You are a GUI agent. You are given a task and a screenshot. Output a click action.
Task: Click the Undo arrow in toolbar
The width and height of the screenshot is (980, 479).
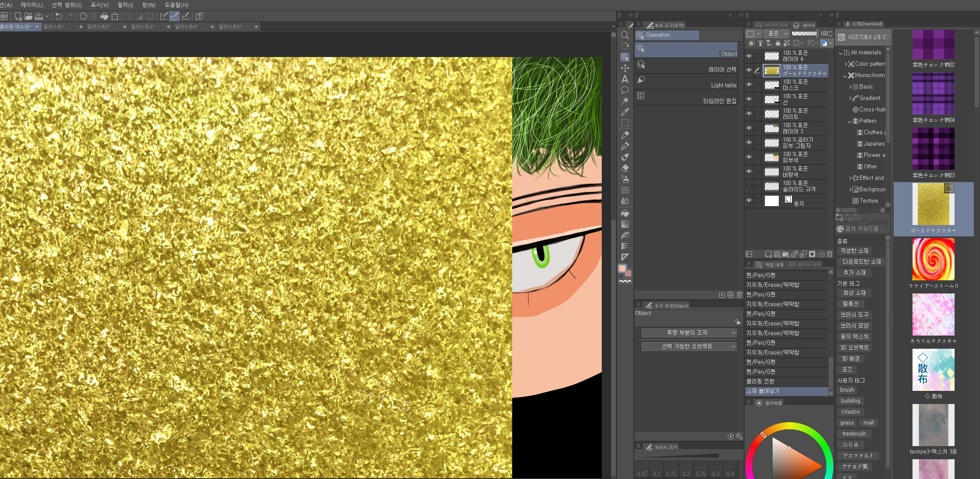click(58, 16)
